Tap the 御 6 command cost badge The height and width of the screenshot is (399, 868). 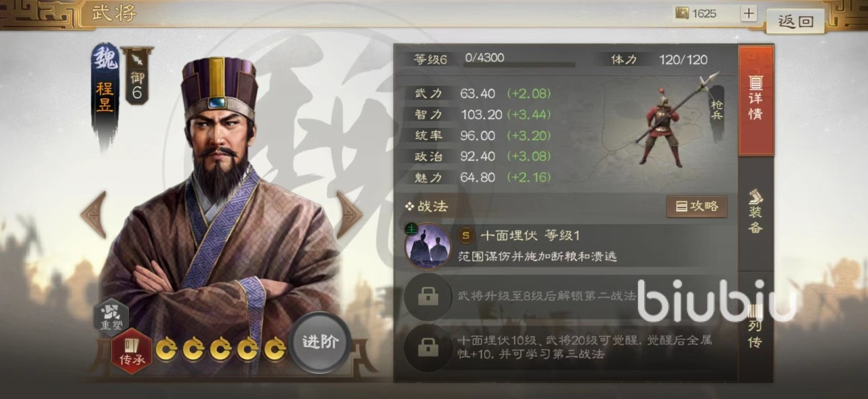click(137, 75)
